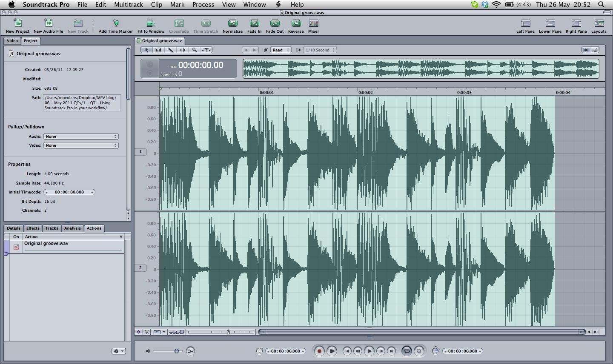Select the Scrub tool
This screenshot has width=613, height=364.
click(x=206, y=50)
